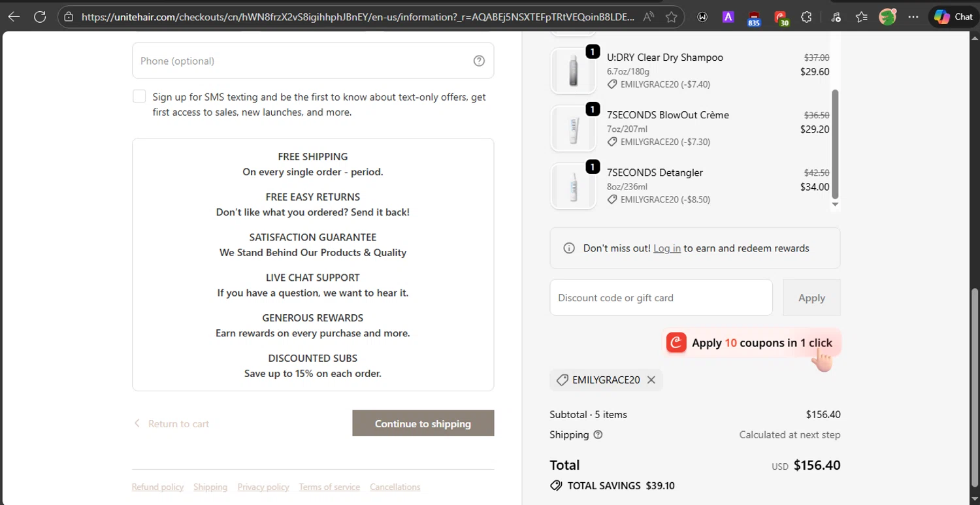Click the Continue to shipping button

pyautogui.click(x=423, y=423)
